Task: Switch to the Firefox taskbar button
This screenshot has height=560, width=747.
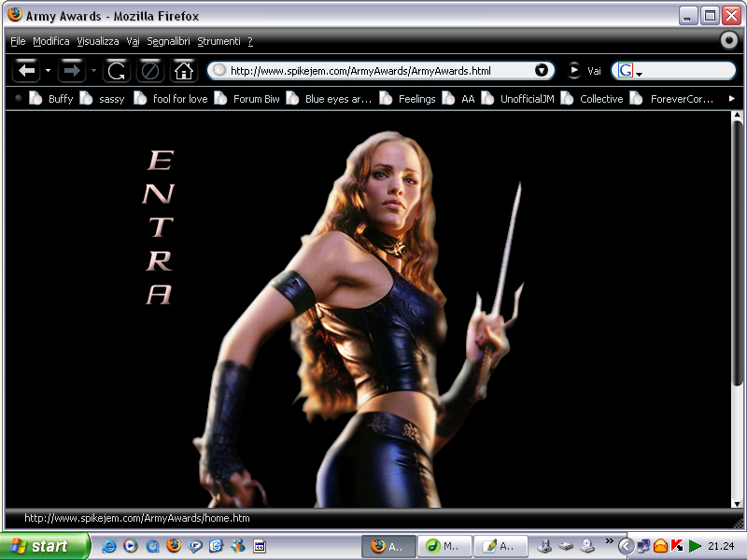Action: 388,546
